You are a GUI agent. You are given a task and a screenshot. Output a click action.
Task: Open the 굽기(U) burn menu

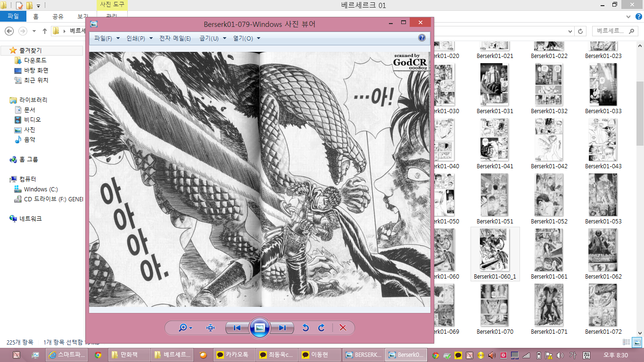click(x=213, y=39)
